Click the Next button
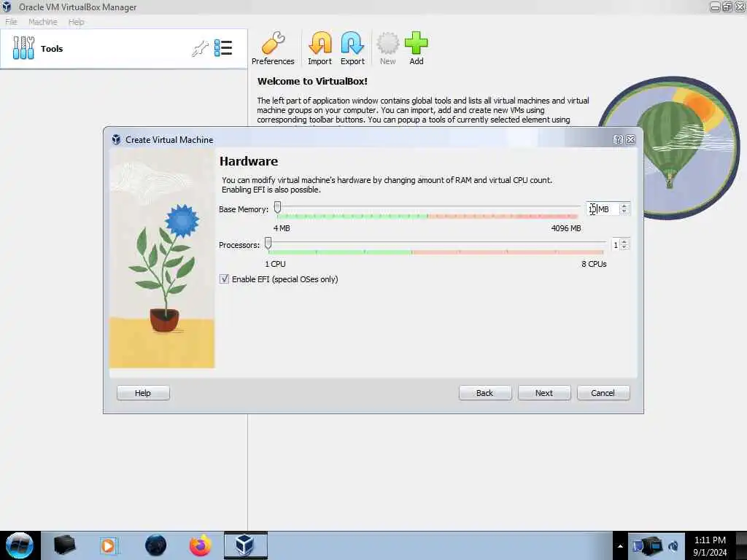 pos(544,393)
